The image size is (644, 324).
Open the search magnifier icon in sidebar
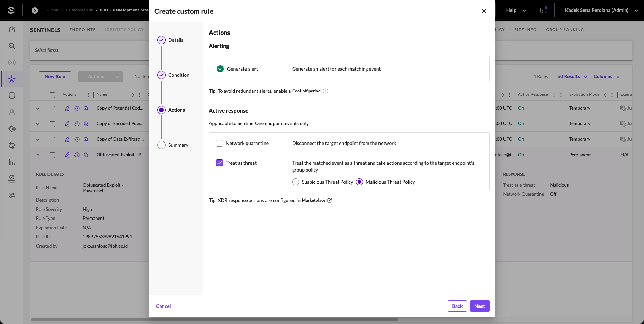tap(12, 46)
